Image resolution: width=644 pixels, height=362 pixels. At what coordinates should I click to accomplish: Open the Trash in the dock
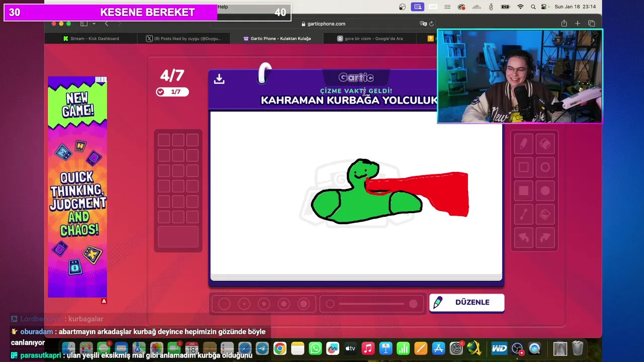click(x=578, y=348)
